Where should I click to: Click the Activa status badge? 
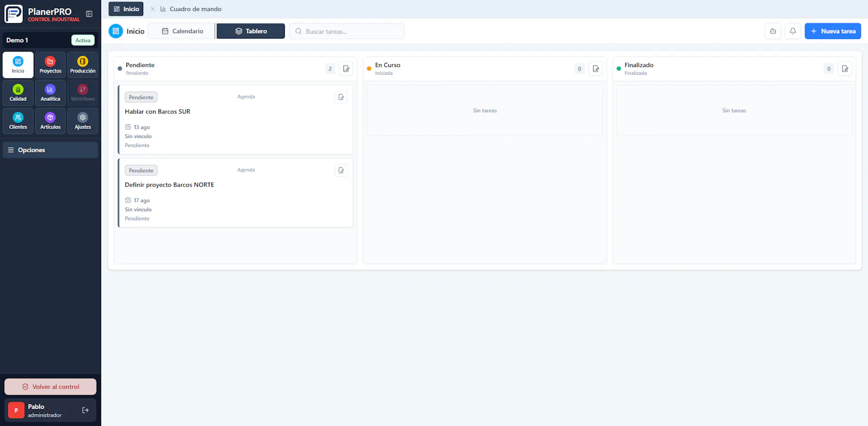click(x=83, y=40)
